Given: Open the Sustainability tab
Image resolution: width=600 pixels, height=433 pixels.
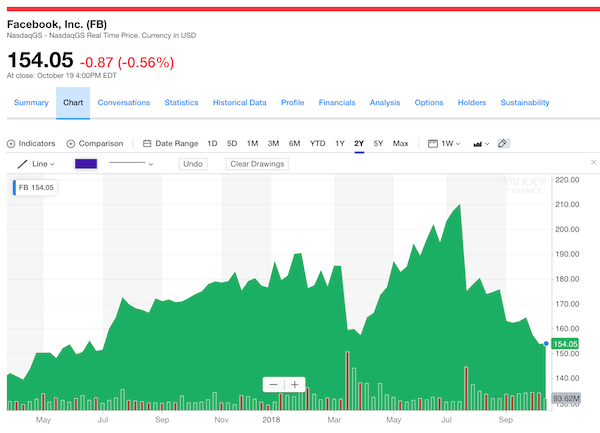Looking at the screenshot, I should click(525, 103).
